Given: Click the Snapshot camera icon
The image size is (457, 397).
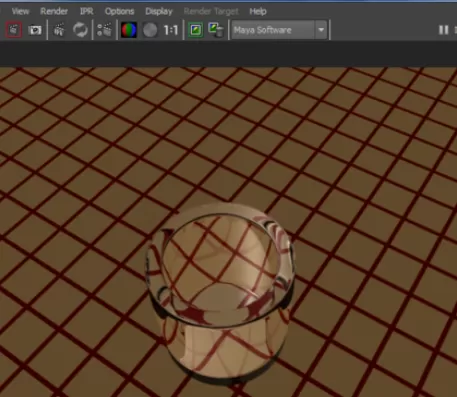Looking at the screenshot, I should 35,30.
